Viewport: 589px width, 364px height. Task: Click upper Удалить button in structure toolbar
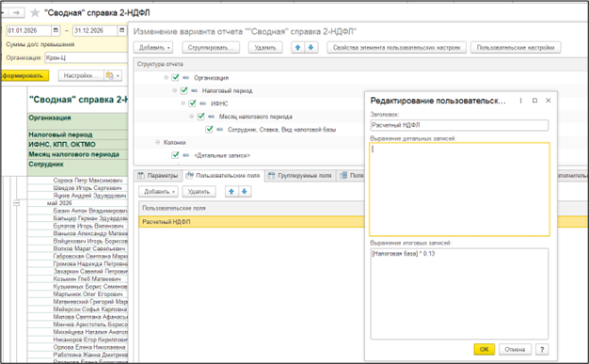click(265, 48)
